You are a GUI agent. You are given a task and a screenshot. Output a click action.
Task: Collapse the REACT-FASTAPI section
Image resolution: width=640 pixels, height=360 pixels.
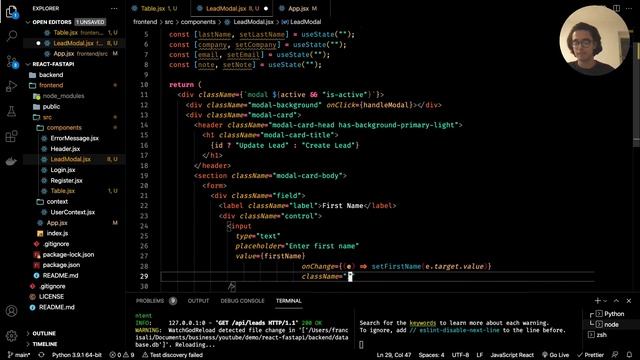[53, 64]
